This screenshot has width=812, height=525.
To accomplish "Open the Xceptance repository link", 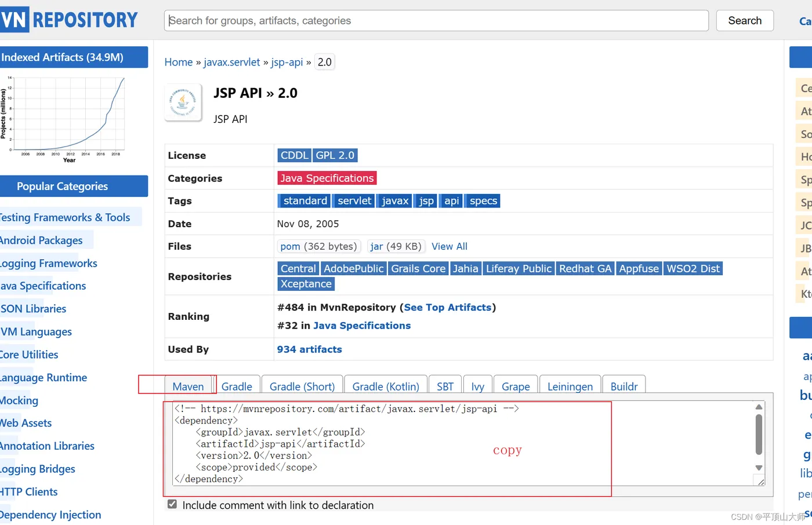I will pyautogui.click(x=306, y=284).
